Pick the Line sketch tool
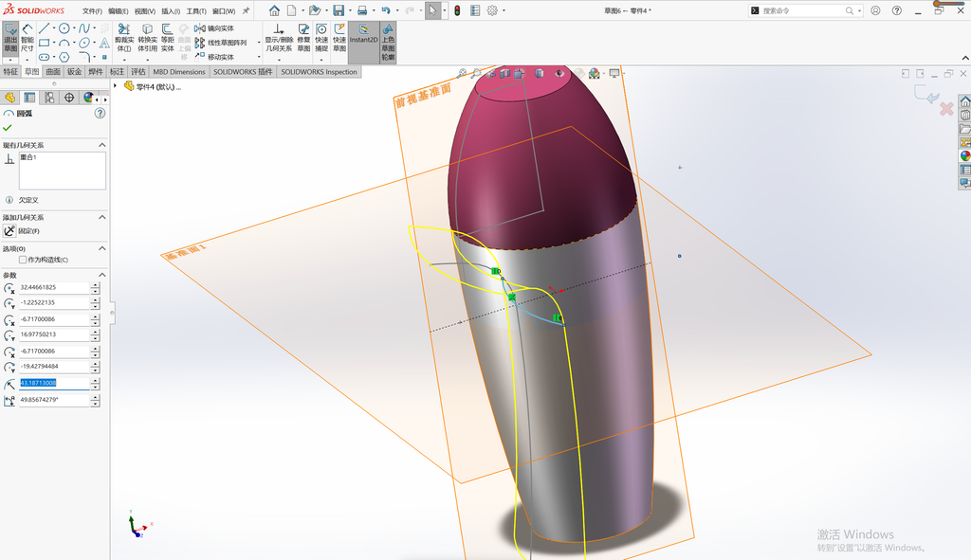The height and width of the screenshot is (560, 971). [44, 28]
